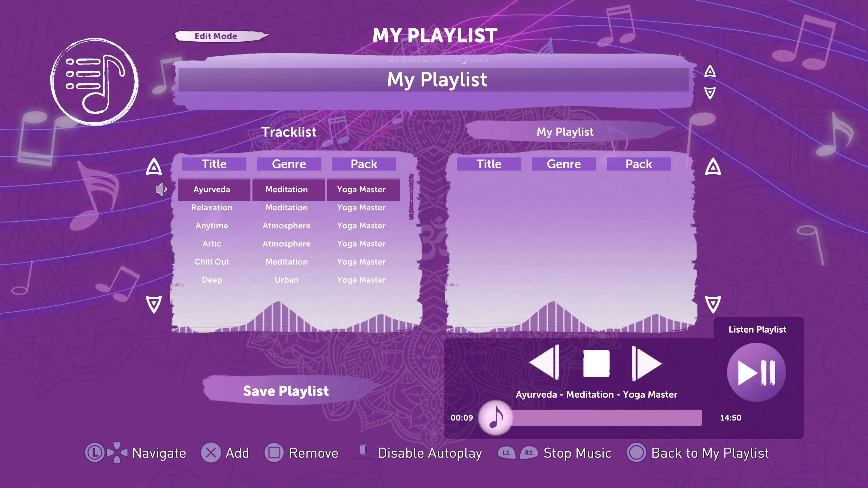868x488 pixels.
Task: Click the My Playlist tab header
Action: [x=565, y=132]
